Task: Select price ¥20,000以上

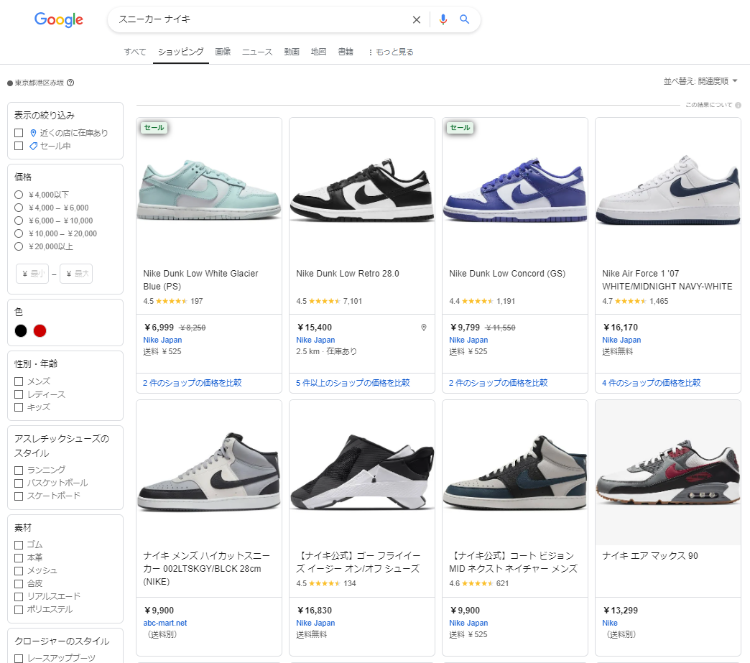Action: click(x=19, y=246)
